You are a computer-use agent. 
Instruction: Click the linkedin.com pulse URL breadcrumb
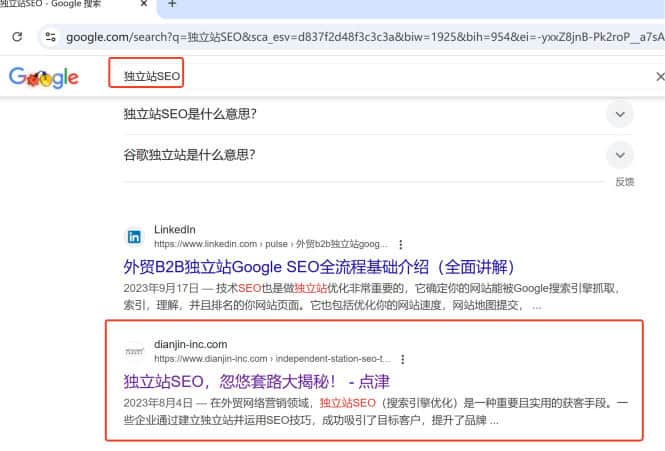coord(271,244)
